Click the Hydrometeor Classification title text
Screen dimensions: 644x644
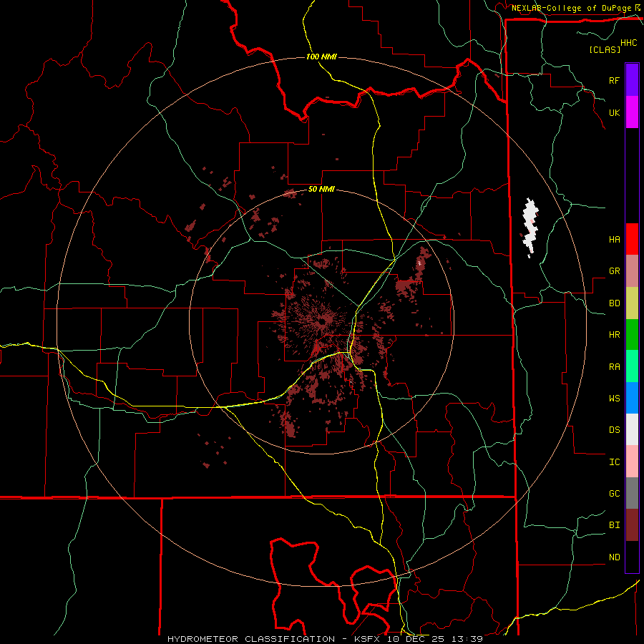[x=251, y=639]
